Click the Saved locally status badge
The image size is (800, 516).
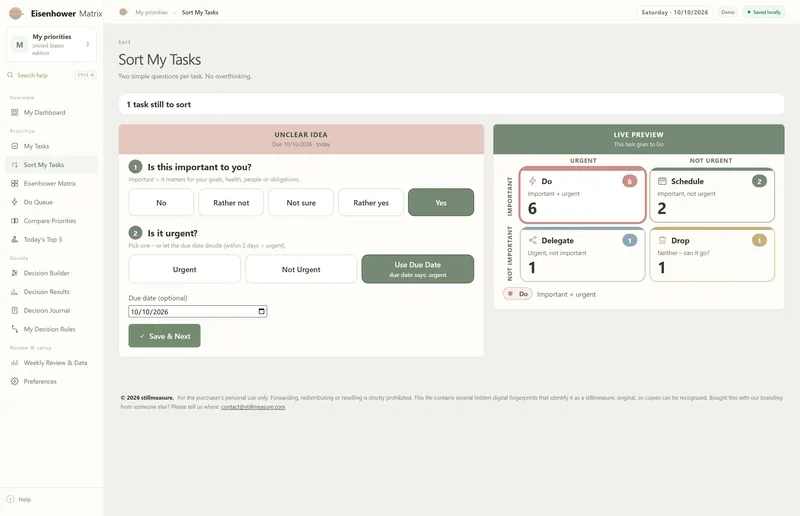coord(764,12)
